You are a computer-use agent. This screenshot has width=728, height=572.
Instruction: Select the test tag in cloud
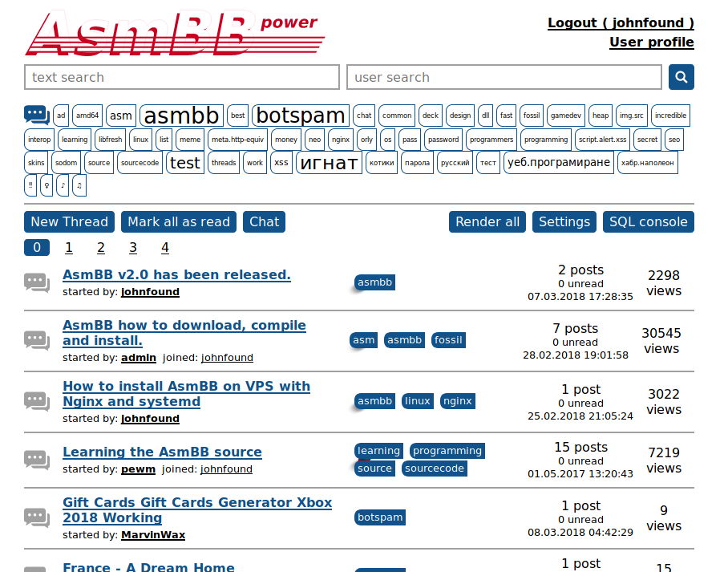pyautogui.click(x=184, y=163)
